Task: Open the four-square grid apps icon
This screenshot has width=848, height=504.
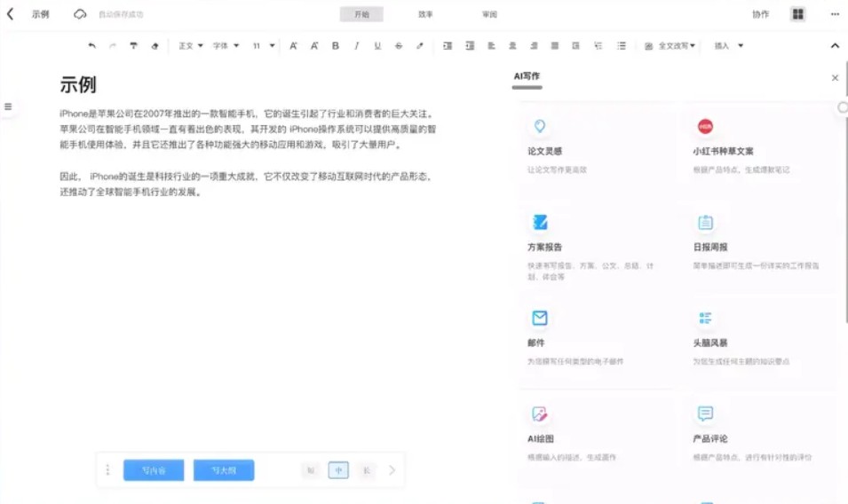Action: point(797,14)
